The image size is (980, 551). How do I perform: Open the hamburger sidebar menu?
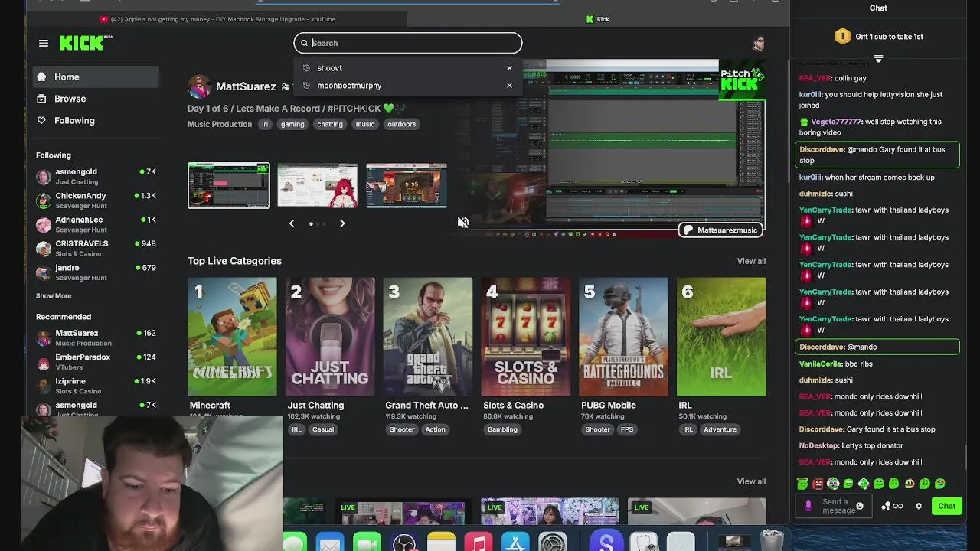(x=44, y=44)
